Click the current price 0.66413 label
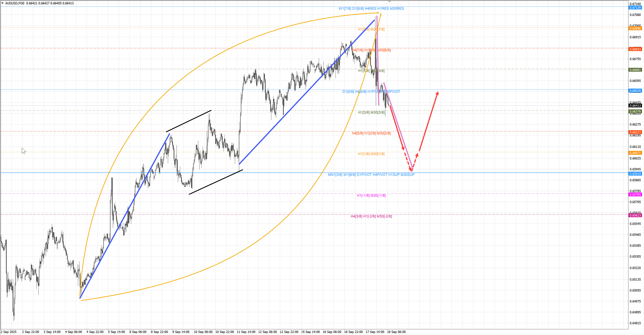 click(x=635, y=106)
